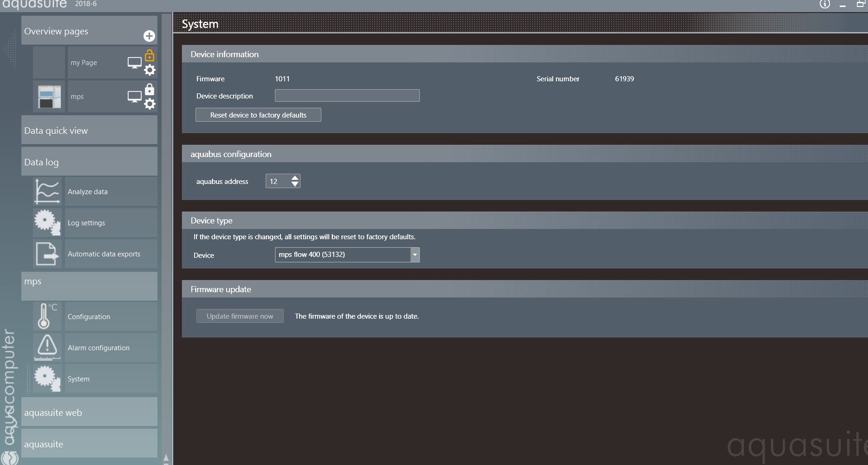Expand the aquasuite section

[89, 444]
